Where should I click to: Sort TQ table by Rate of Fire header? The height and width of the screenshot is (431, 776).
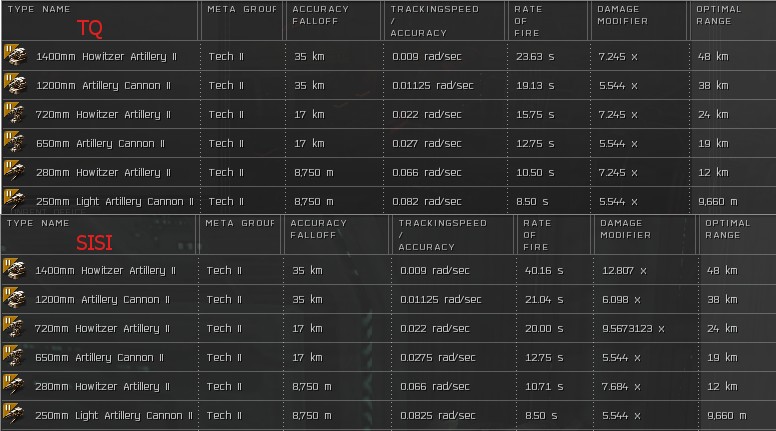pyautogui.click(x=528, y=20)
